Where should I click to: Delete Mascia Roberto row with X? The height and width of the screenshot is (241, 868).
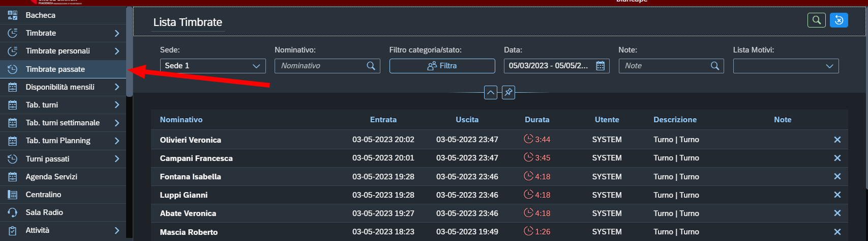pyautogui.click(x=837, y=232)
